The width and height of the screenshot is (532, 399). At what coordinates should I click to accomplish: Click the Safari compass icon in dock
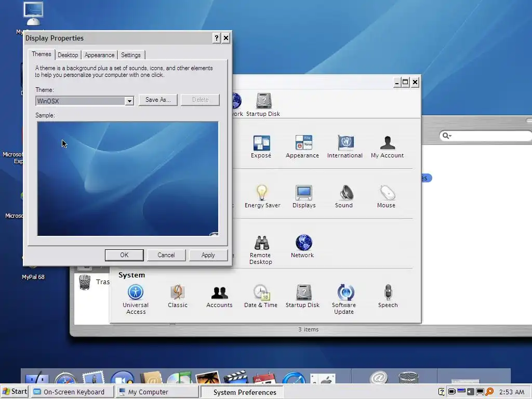[x=66, y=378]
